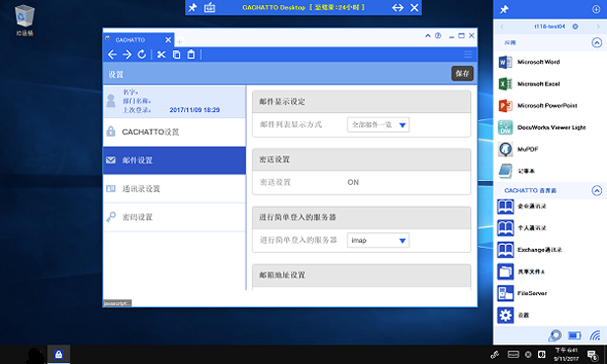Click the Wi-Fi signal icon at panel bottom
This screenshot has height=364, width=607.
pos(595,334)
